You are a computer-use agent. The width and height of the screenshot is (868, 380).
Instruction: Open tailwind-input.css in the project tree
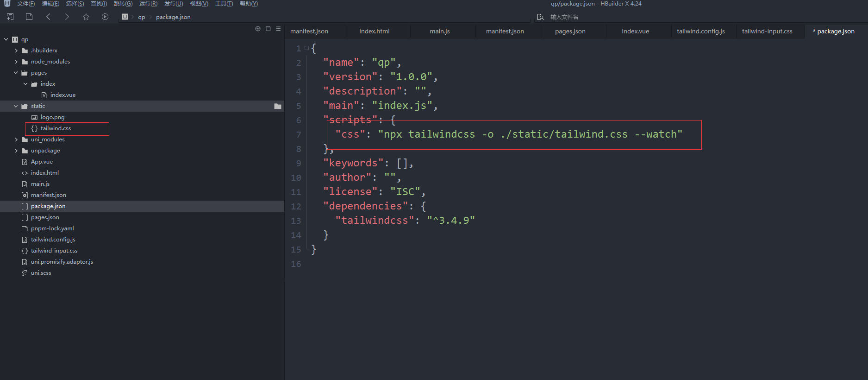[54, 251]
